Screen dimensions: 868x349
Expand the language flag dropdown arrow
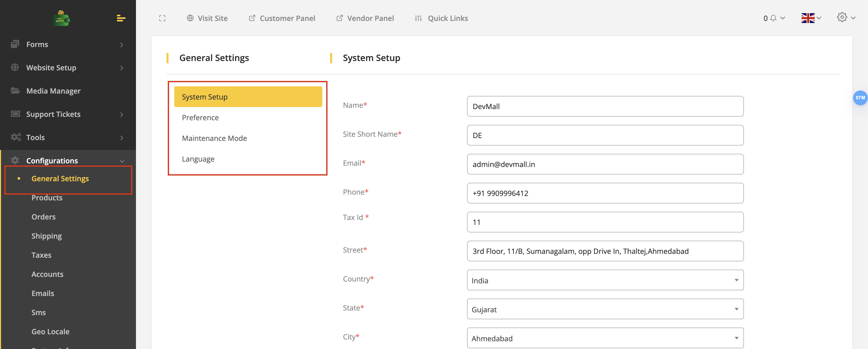click(x=819, y=18)
